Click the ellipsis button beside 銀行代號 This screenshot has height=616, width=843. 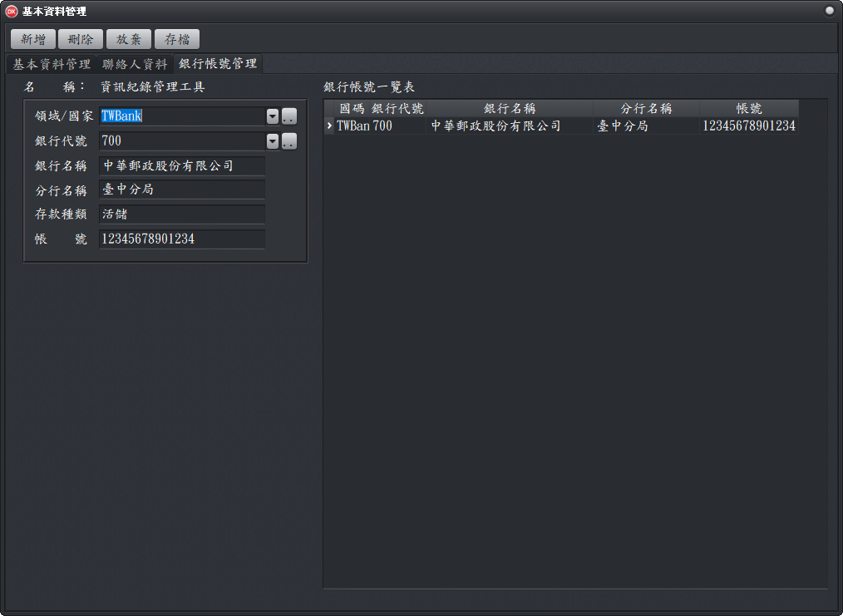tap(289, 141)
